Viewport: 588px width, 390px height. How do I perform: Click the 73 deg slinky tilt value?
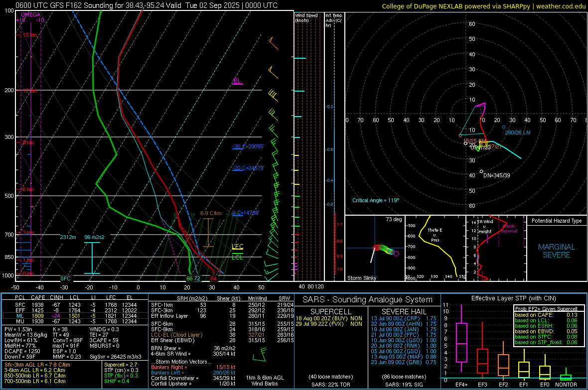(x=394, y=219)
